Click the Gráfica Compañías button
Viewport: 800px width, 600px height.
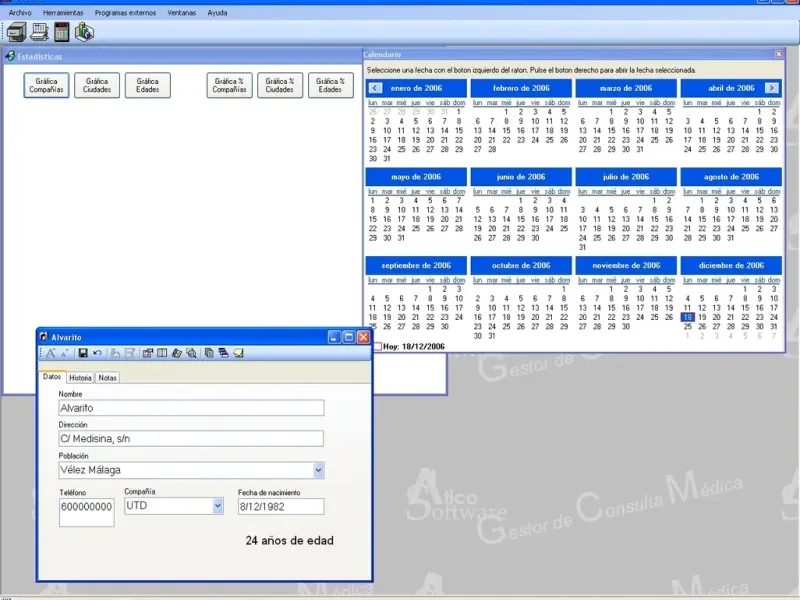(x=46, y=85)
